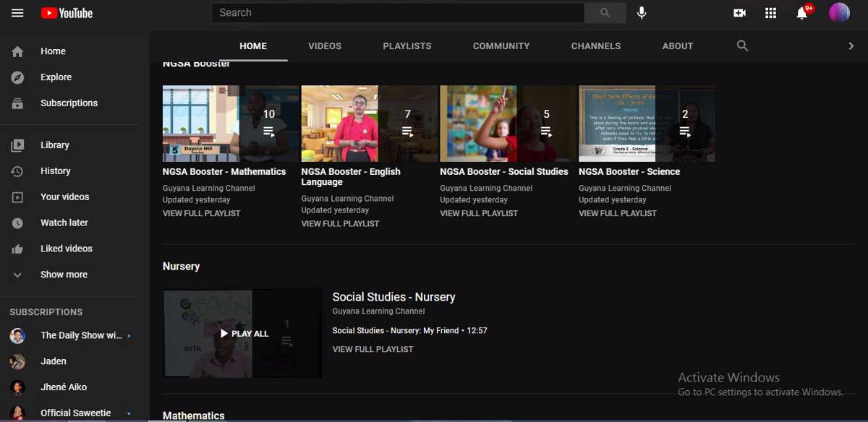Image resolution: width=868 pixels, height=422 pixels.
Task: Click the Explore compass icon
Action: 17,77
